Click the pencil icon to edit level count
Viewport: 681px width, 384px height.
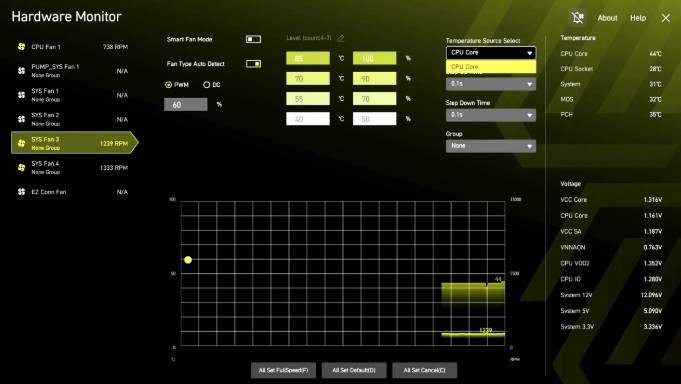pyautogui.click(x=340, y=38)
